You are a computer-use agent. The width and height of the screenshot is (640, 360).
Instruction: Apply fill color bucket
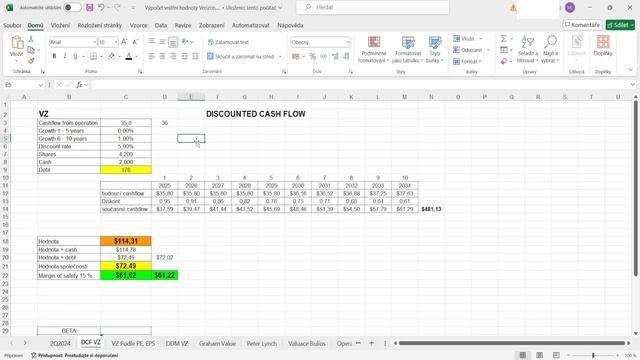pyautogui.click(x=112, y=56)
